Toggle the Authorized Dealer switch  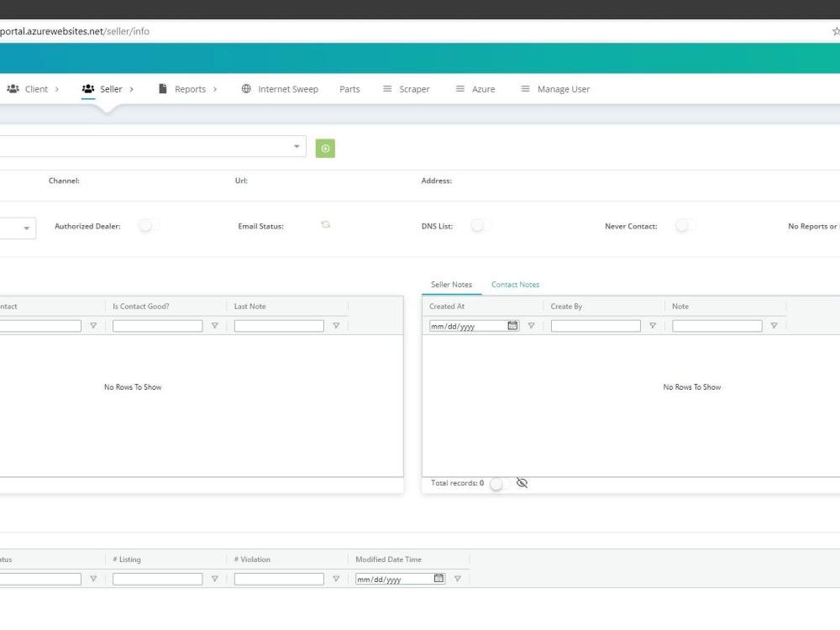click(149, 226)
